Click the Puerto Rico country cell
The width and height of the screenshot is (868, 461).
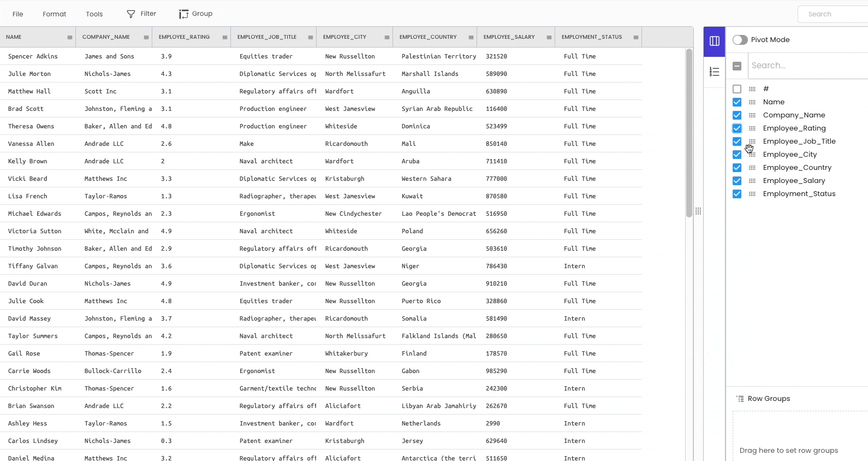tap(435, 301)
